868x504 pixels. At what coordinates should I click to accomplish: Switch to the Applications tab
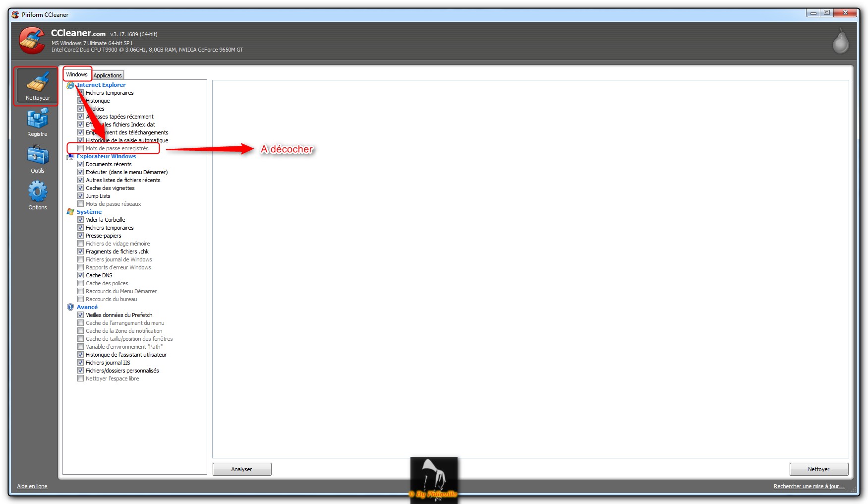tap(108, 75)
